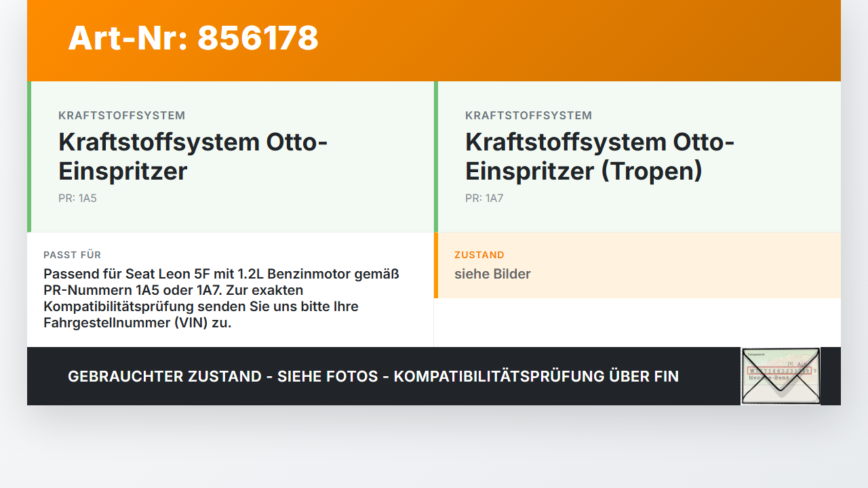This screenshot has width=868, height=488.
Task: Click the orange ZUSTAND label
Action: tap(479, 255)
